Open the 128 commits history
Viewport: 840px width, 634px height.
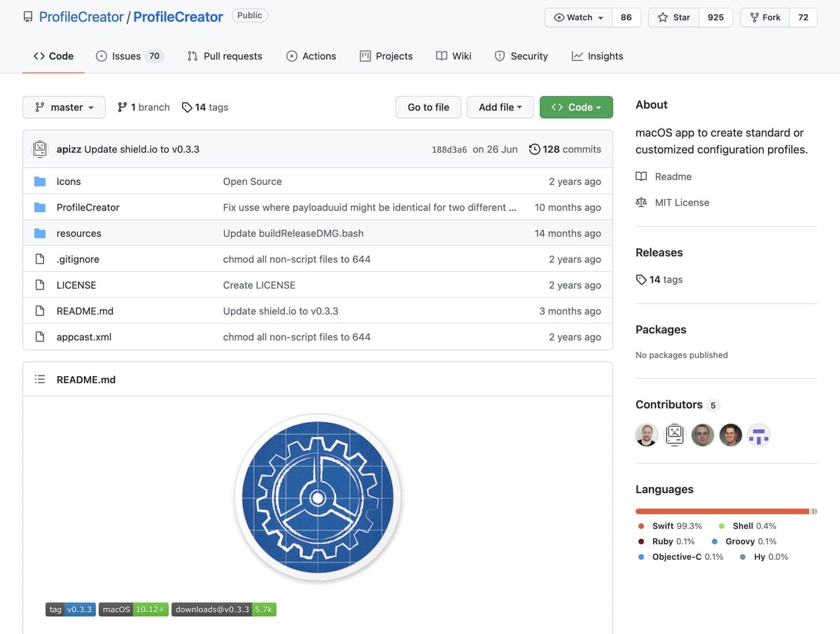[x=565, y=149]
